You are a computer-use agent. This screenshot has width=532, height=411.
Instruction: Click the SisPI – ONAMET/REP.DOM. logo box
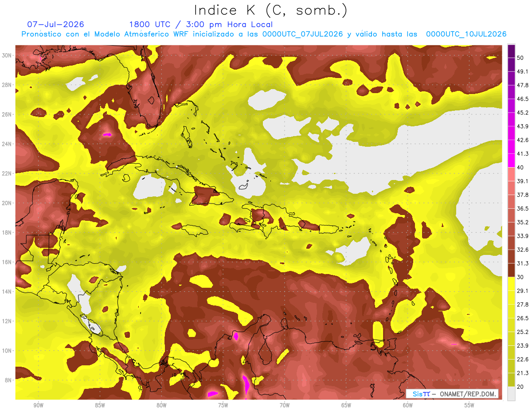click(x=452, y=394)
